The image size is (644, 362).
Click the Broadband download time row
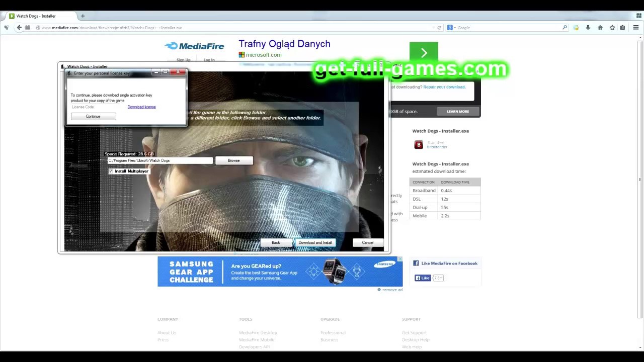(445, 191)
